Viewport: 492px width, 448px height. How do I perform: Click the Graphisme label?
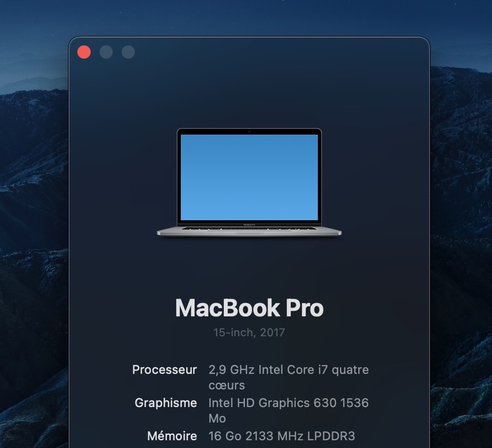[x=166, y=403]
